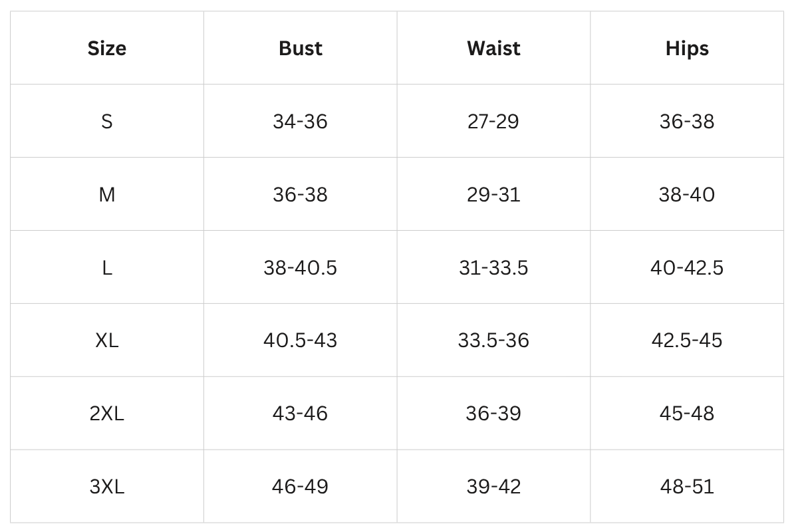This screenshot has width=798, height=532.
Task: Click the hips measurement for size M
Action: coord(687,195)
